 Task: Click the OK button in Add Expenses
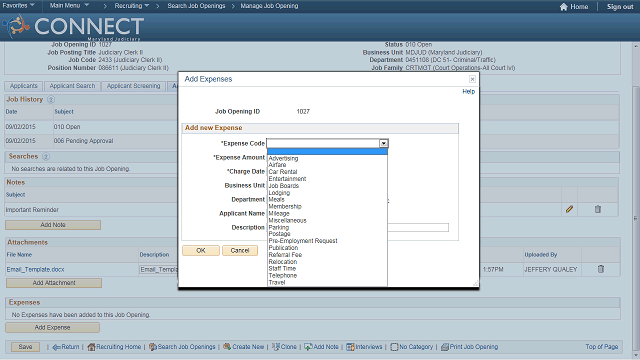(x=201, y=251)
